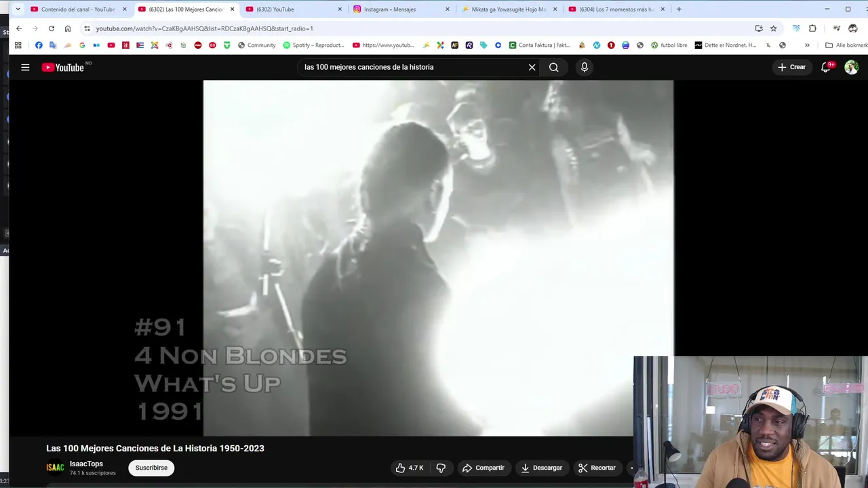Open the Facebook bookmark
The image size is (868, 488).
pyautogui.click(x=39, y=45)
